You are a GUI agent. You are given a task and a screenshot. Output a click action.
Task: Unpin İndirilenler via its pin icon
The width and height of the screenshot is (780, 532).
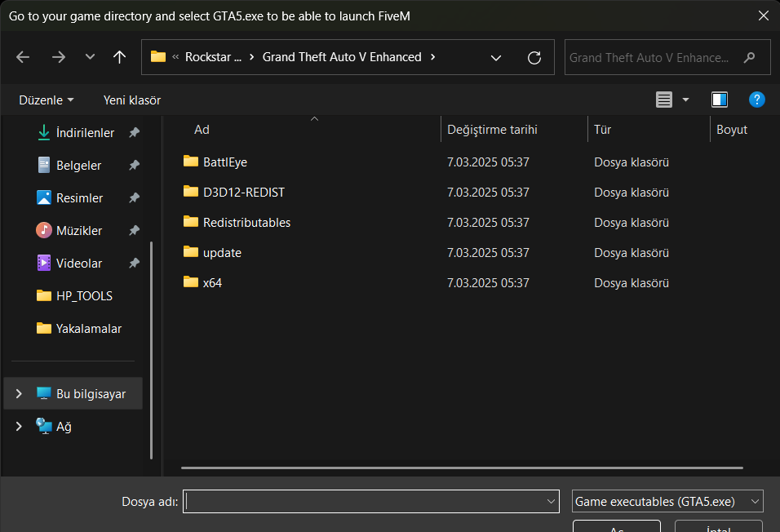click(134, 132)
